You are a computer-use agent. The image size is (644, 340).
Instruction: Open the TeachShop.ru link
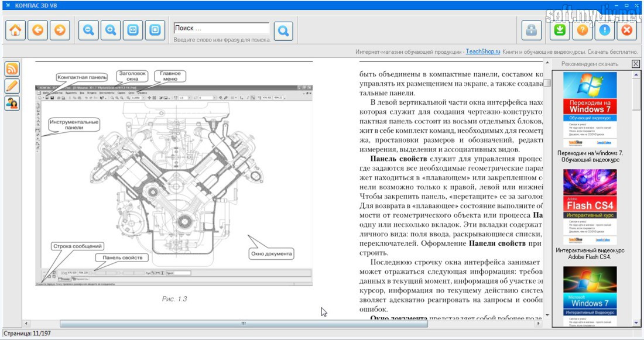[x=483, y=51]
